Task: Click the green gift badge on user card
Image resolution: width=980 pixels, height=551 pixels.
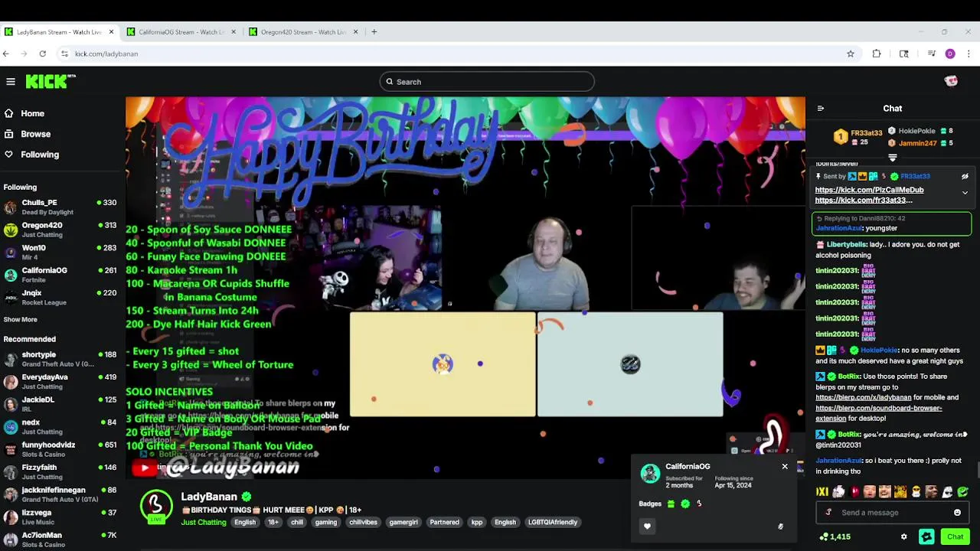Action: (671, 504)
